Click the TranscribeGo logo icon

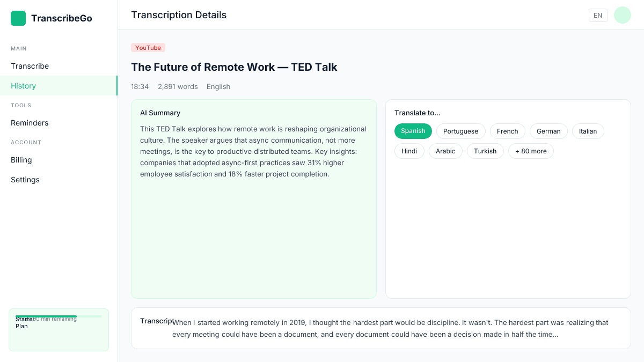(x=18, y=18)
